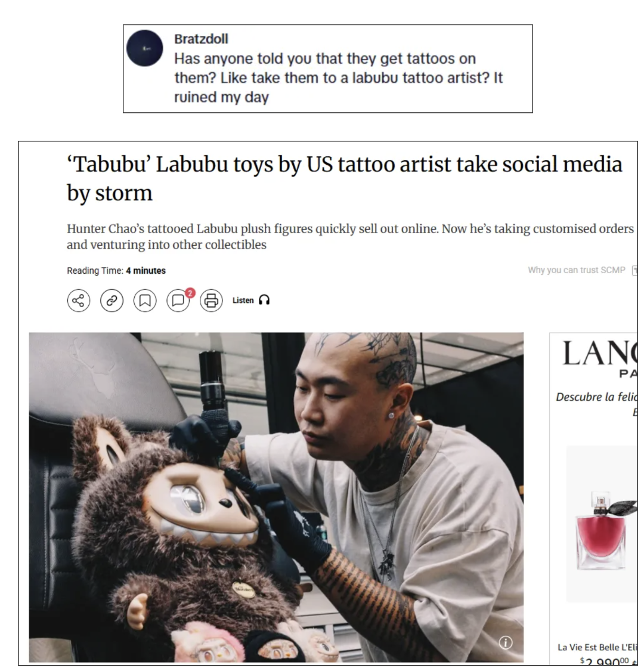Open the La Vie Est Belle product name

point(597,647)
